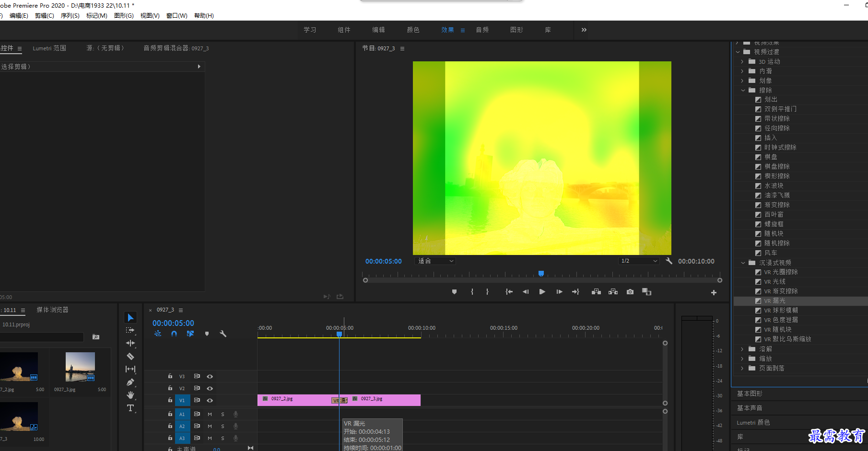Show more workspaces chevron
This screenshot has height=451, width=868.
click(584, 30)
